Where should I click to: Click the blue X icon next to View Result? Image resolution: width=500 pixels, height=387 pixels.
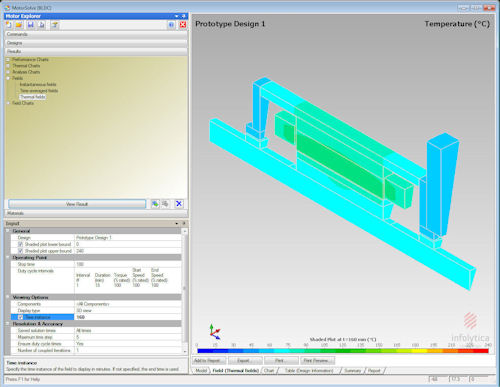179,204
